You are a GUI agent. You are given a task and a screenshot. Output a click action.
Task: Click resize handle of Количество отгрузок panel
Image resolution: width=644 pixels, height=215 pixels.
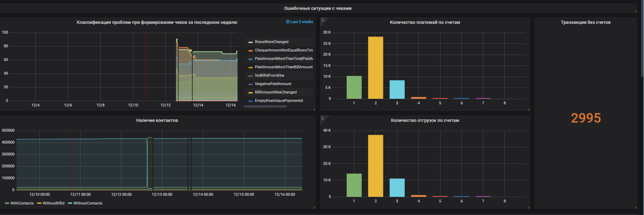tap(529, 208)
